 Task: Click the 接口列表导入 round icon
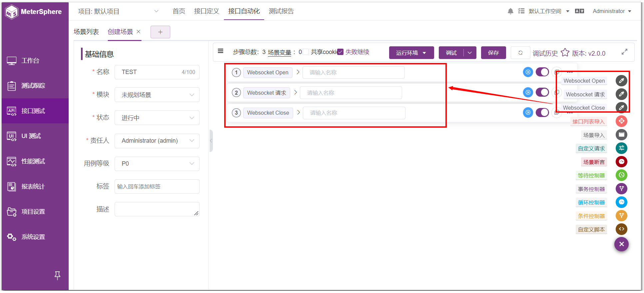[621, 121]
